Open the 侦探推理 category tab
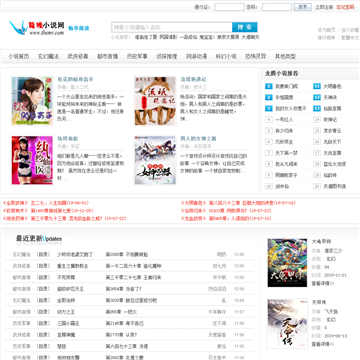Viewport: 360px width, 360px height. [x=167, y=56]
